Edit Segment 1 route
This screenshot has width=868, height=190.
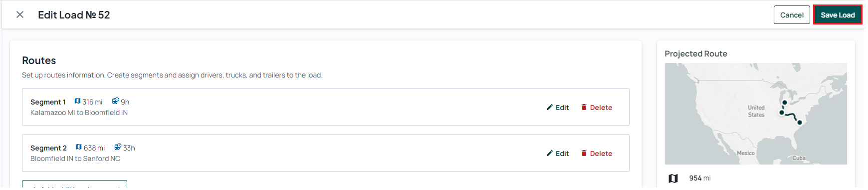click(557, 107)
